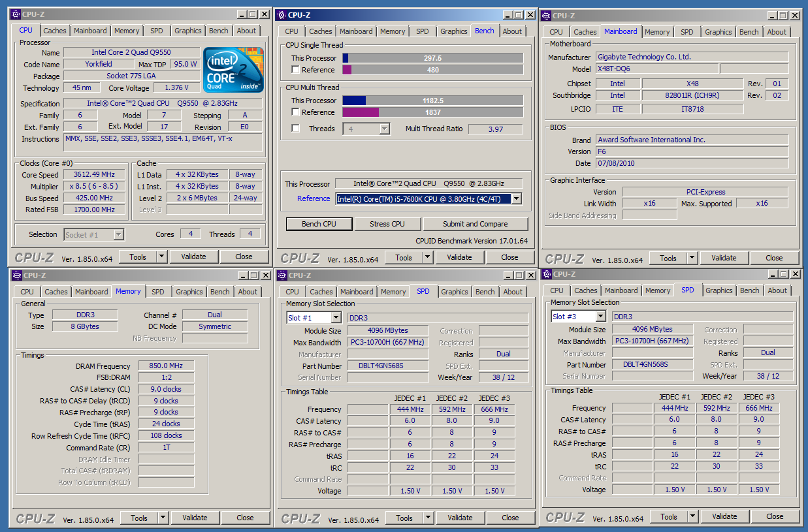Open the i5-7600K reference processor dropdown
This screenshot has height=532, width=808.
[516, 198]
